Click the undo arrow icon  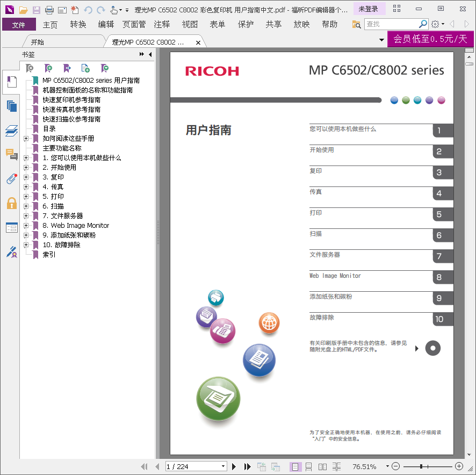tap(88, 10)
